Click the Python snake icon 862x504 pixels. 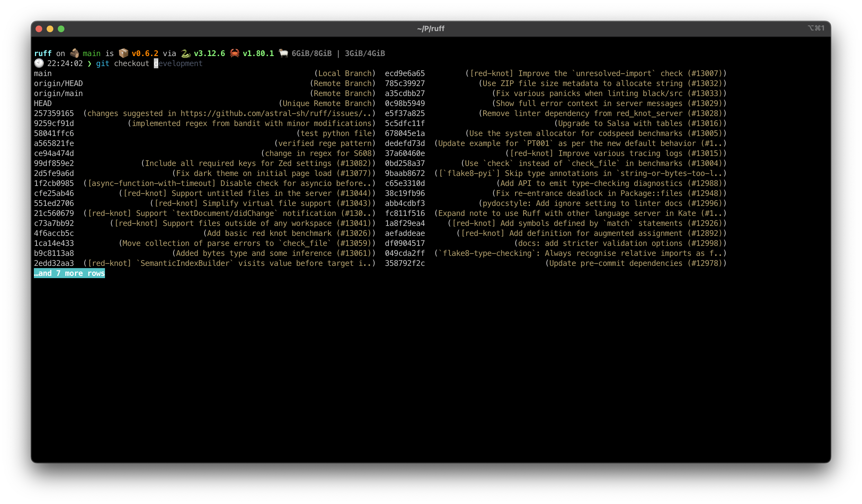tap(186, 53)
